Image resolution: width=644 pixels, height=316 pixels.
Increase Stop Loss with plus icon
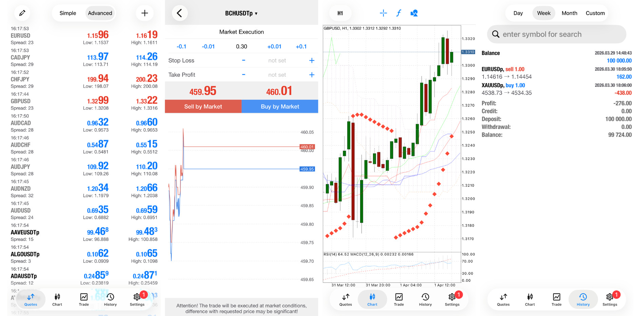click(x=312, y=60)
